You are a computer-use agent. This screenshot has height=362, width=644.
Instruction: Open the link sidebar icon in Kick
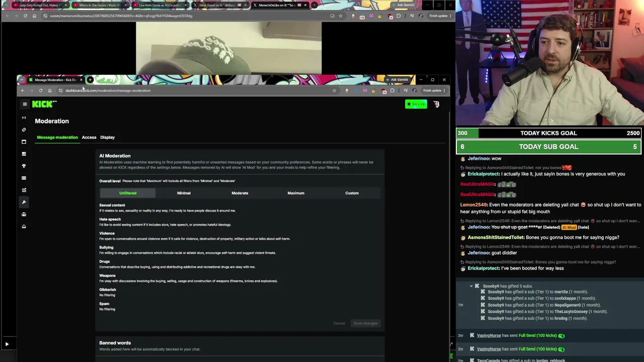click(x=24, y=130)
